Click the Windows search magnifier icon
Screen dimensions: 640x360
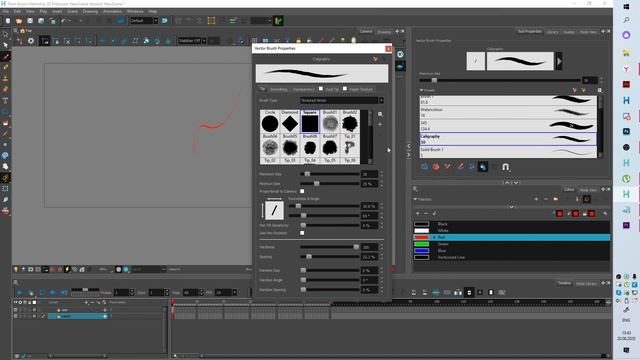click(x=626, y=20)
